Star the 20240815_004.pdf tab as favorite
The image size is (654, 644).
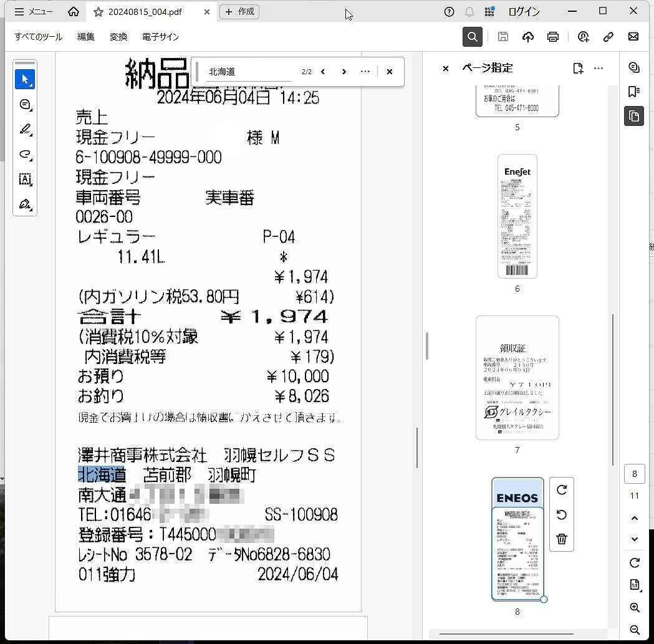[x=99, y=12]
